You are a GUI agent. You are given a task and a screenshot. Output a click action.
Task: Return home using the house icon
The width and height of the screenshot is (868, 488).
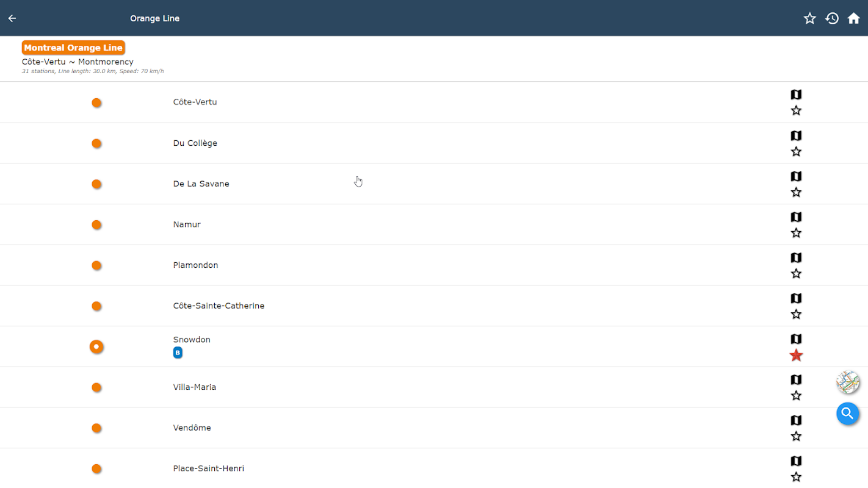tap(853, 18)
